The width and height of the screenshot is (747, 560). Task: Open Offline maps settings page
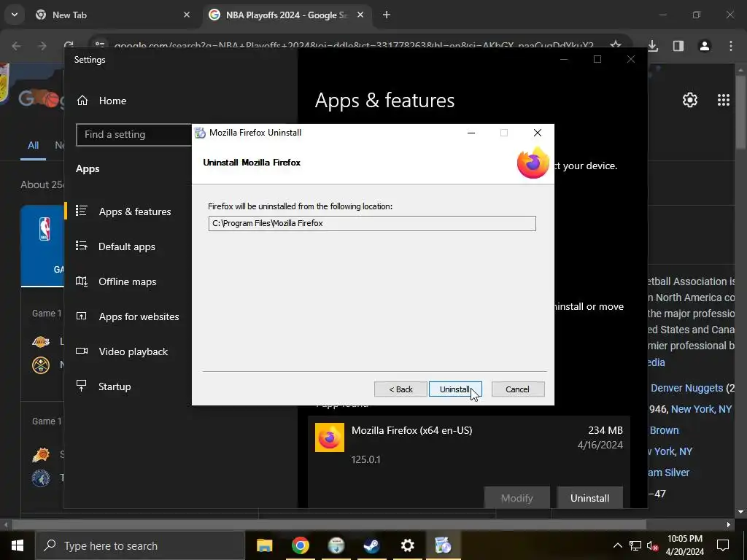coord(127,282)
